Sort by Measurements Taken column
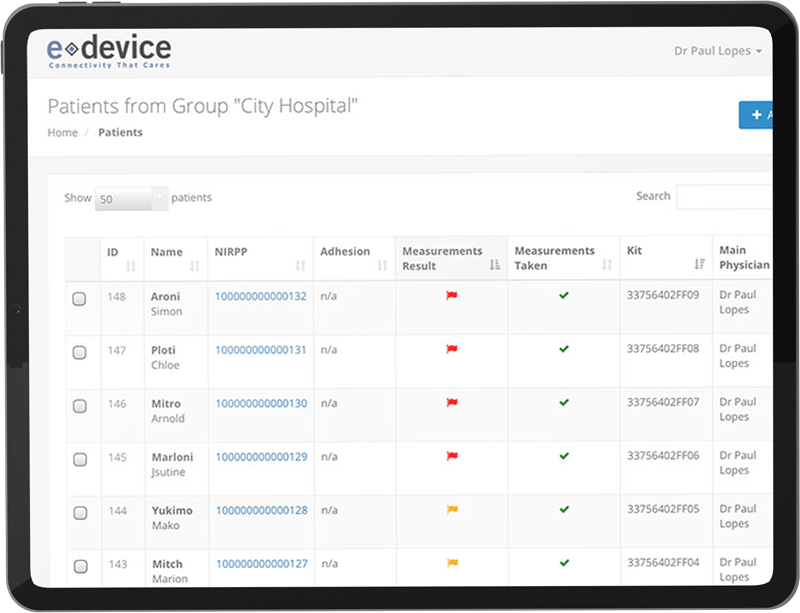The width and height of the screenshot is (800, 613). pos(606,266)
